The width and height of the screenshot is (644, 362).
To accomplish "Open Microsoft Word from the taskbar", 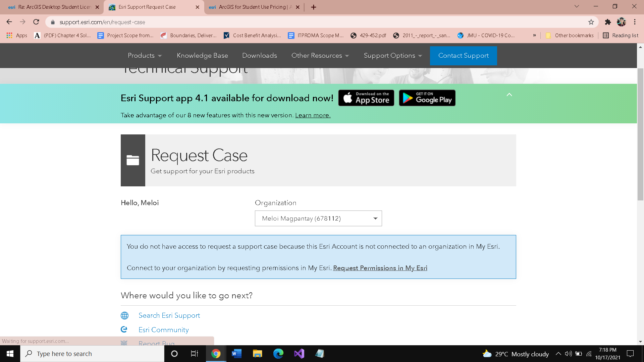I will click(236, 354).
